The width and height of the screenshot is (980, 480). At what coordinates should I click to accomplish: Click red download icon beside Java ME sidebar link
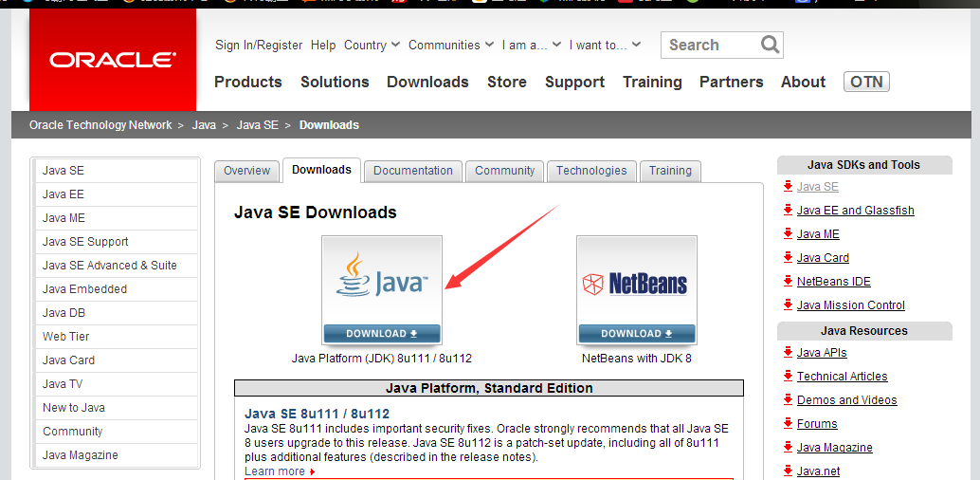click(788, 234)
